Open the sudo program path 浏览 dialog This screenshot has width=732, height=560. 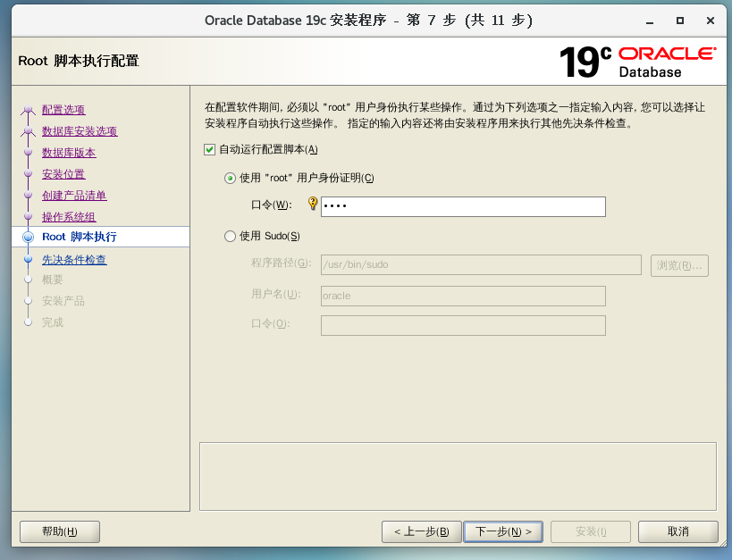pyautogui.click(x=681, y=264)
